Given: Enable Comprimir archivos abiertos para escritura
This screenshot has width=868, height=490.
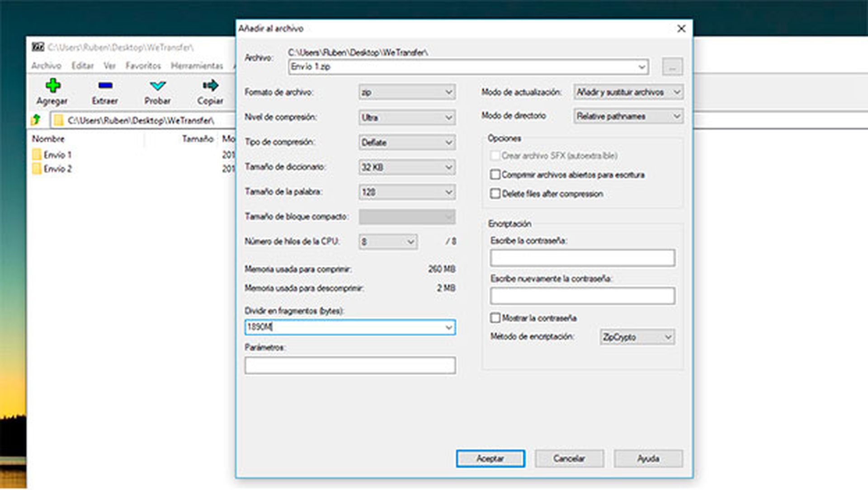Looking at the screenshot, I should click(x=495, y=175).
